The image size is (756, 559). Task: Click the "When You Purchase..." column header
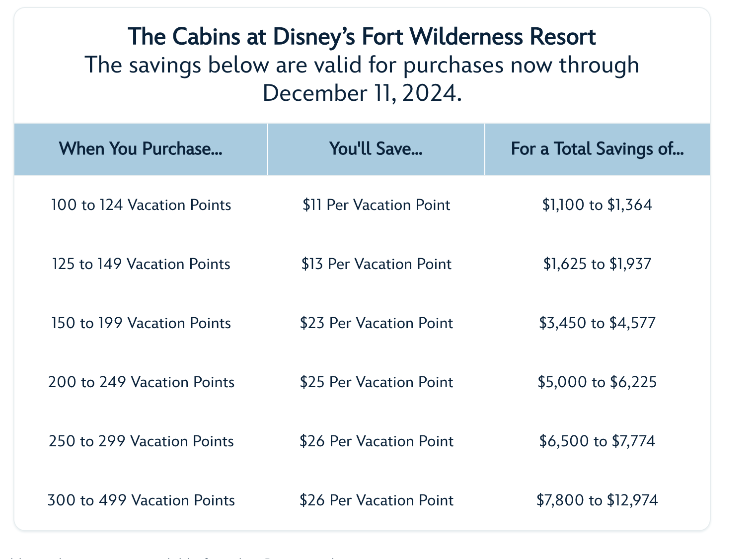tap(141, 148)
